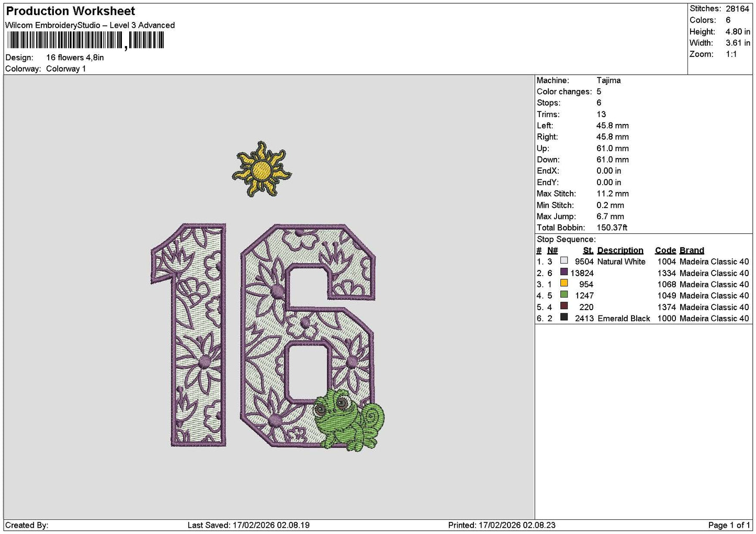The width and height of the screenshot is (756, 534).
Task: Click the 'Created By:' footer label
Action: coord(27,525)
